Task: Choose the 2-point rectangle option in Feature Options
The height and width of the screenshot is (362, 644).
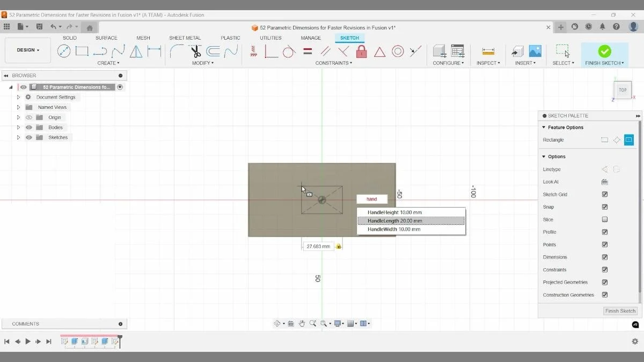Action: coord(604,139)
